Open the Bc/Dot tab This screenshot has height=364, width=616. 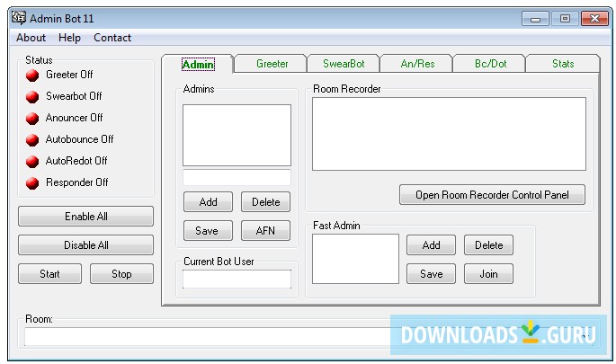click(x=490, y=64)
